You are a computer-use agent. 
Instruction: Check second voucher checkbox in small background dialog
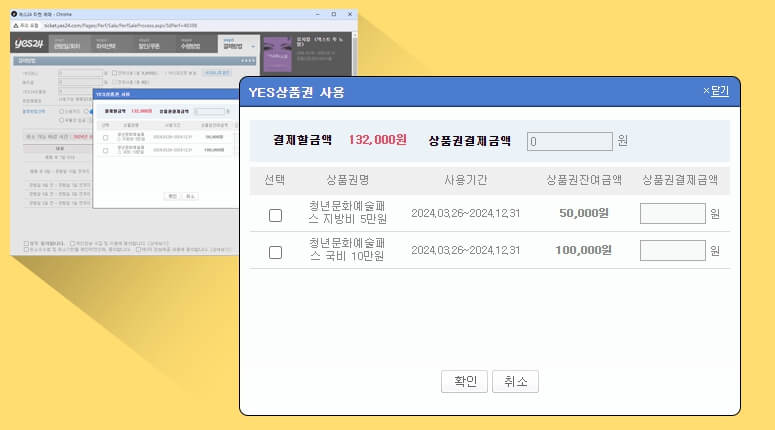[105, 150]
